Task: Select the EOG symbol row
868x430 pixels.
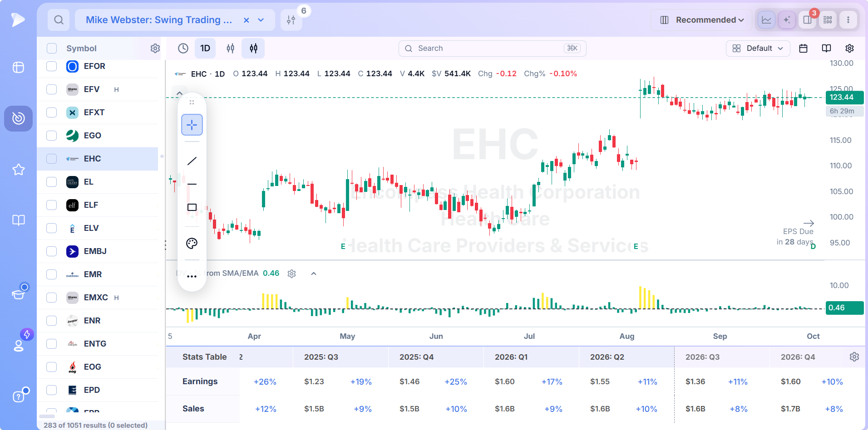Action: pos(98,367)
